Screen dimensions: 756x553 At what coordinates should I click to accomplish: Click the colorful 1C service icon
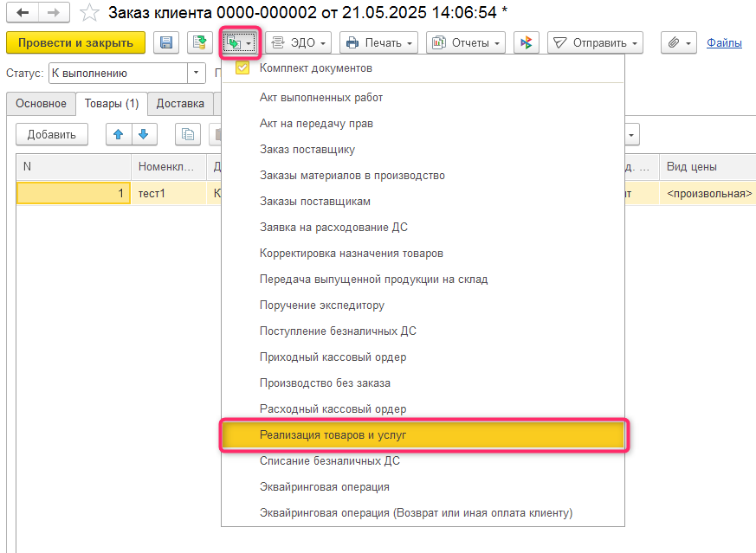[x=526, y=42]
